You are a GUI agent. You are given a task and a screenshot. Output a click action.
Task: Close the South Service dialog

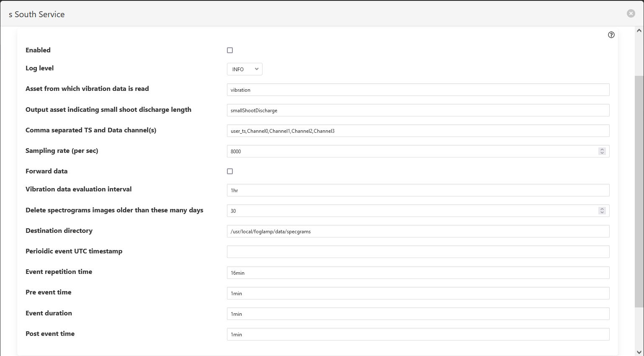(631, 13)
